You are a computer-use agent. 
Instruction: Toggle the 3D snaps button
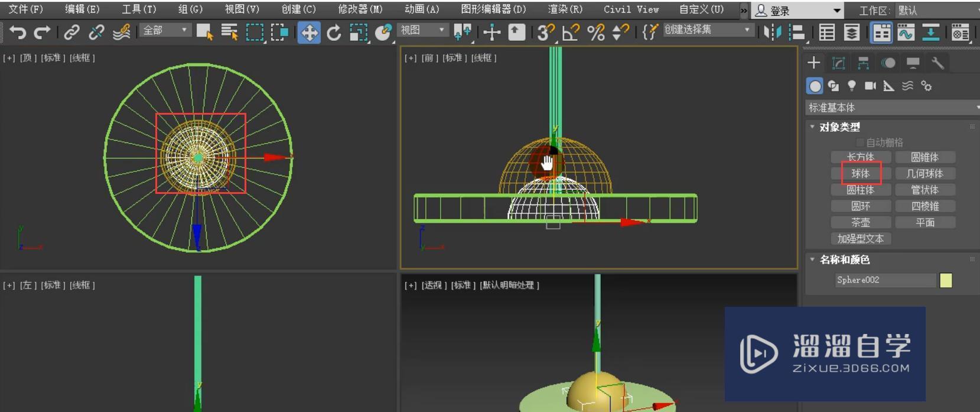pyautogui.click(x=545, y=32)
